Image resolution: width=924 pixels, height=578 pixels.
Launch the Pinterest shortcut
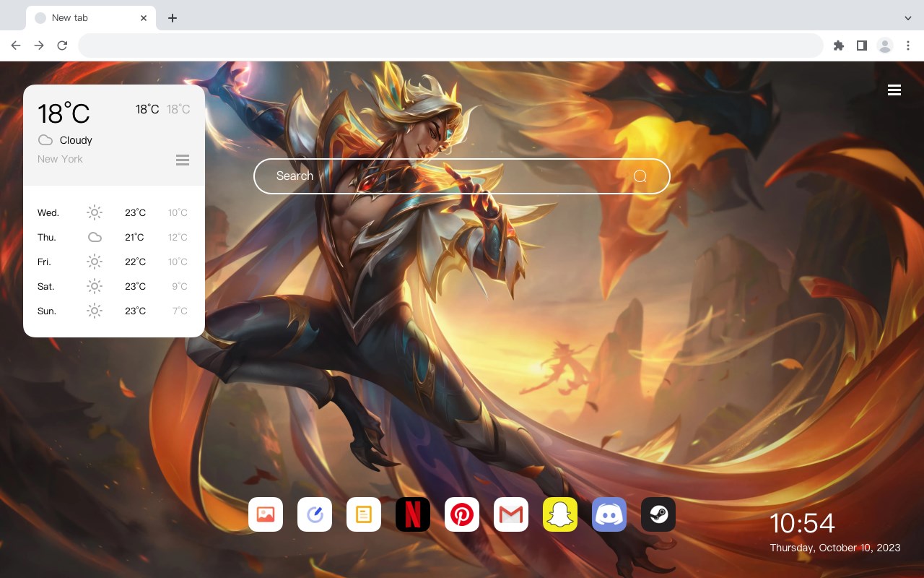point(462,514)
